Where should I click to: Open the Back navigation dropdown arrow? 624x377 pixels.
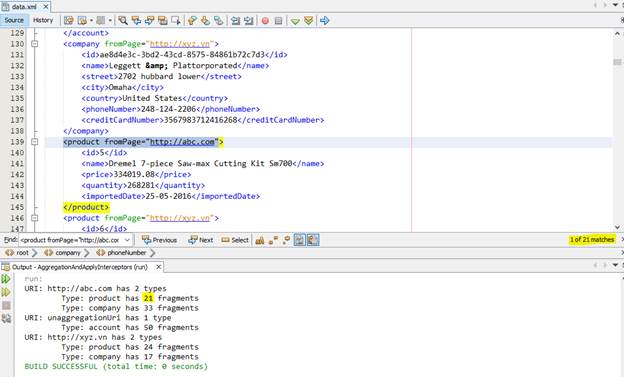click(x=91, y=20)
